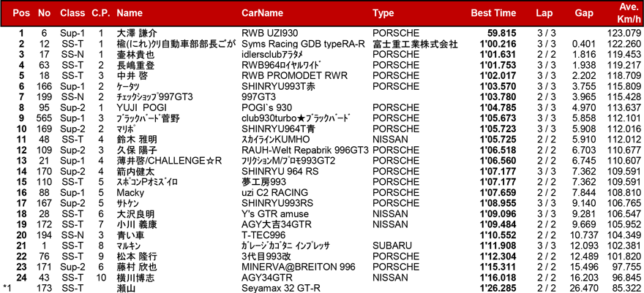The height and width of the screenshot is (293, 644).
Task: Click the name '青い車'
Action: click(x=130, y=236)
